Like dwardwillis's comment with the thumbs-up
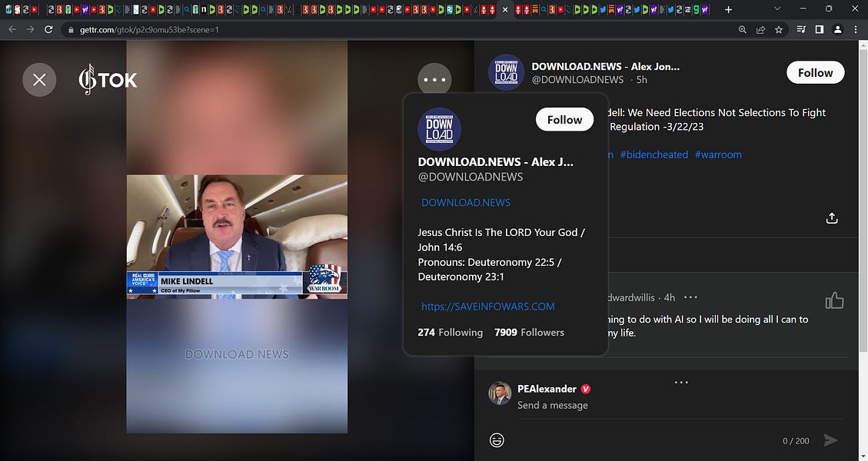 834,301
